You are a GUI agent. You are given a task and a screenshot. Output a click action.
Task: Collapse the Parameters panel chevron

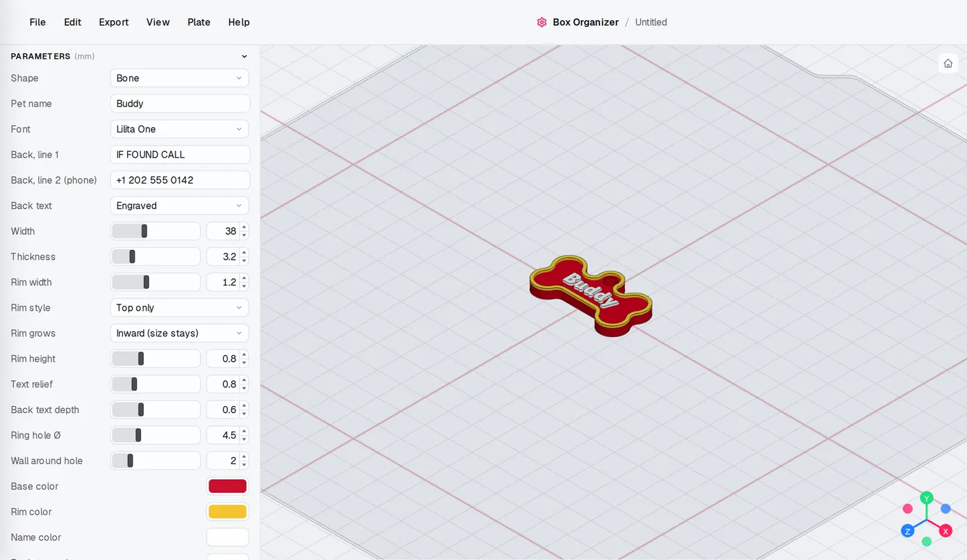[x=244, y=57]
